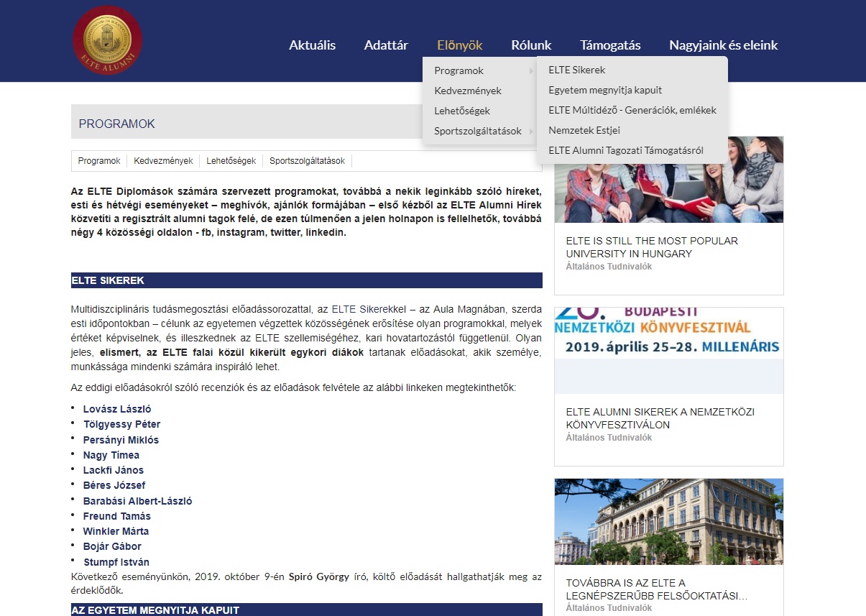Open the Persányi Miklós lecture link
Viewport: 866px width, 616px height.
pyautogui.click(x=121, y=440)
